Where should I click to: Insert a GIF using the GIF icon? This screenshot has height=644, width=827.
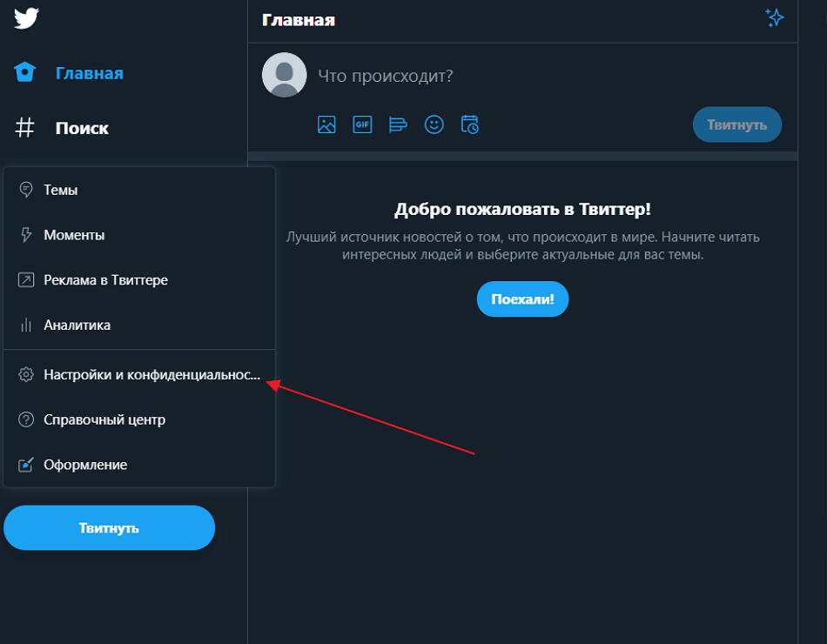tap(362, 124)
